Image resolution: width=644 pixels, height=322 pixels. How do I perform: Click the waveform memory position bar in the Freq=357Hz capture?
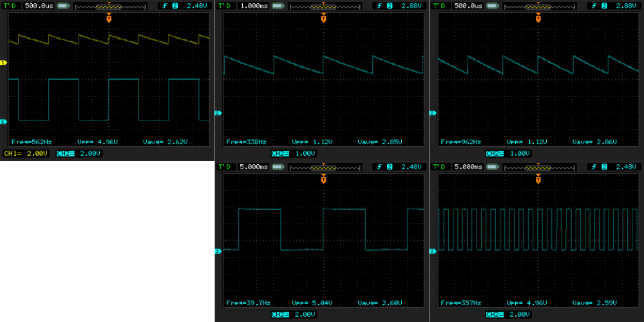click(540, 167)
